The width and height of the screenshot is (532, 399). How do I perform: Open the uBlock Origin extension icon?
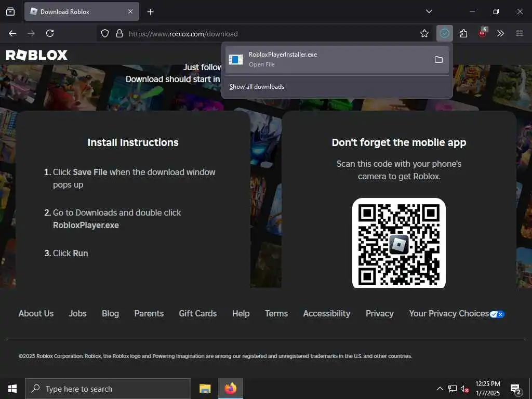coord(483,33)
